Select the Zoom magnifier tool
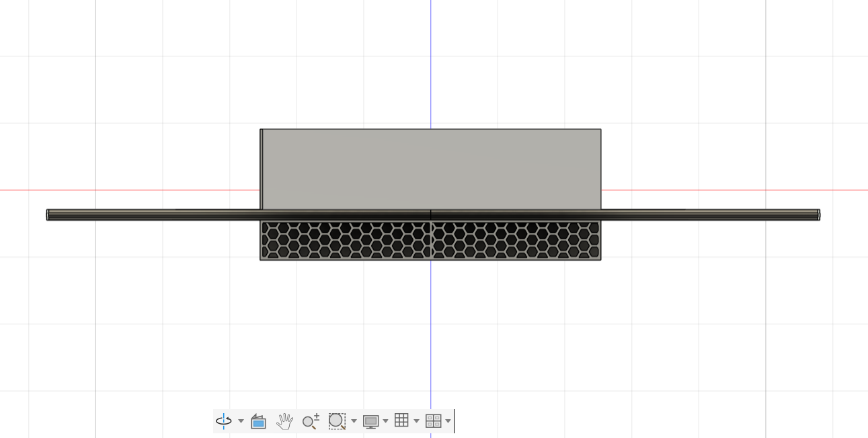 311,421
